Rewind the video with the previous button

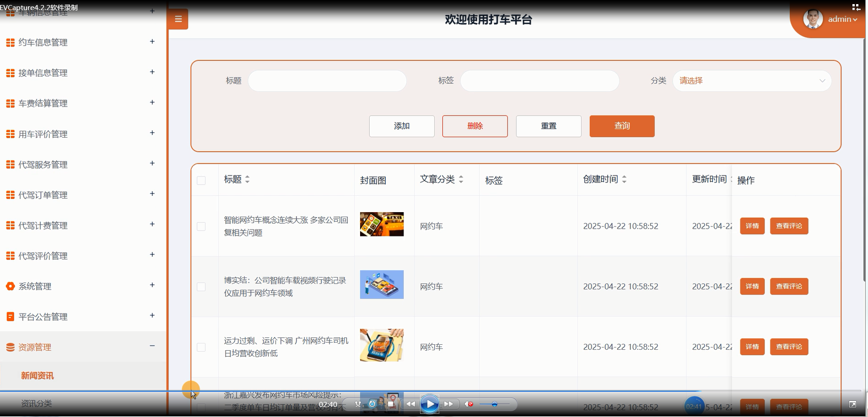click(410, 404)
